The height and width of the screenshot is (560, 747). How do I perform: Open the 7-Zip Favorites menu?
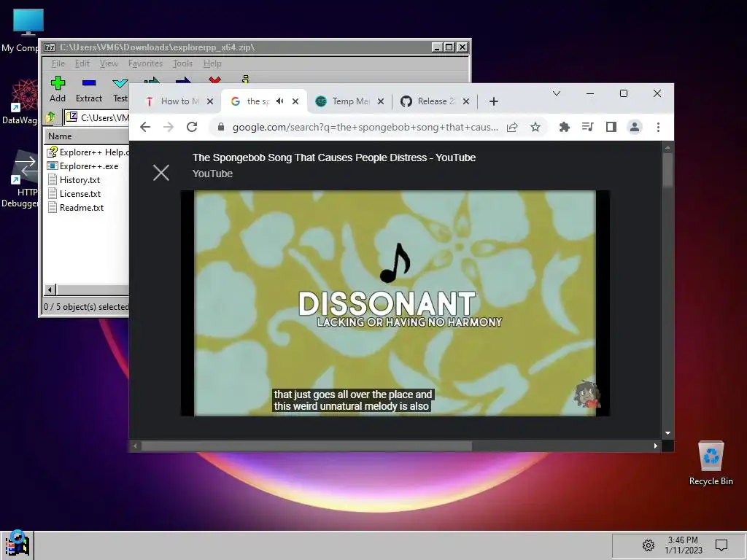(145, 63)
